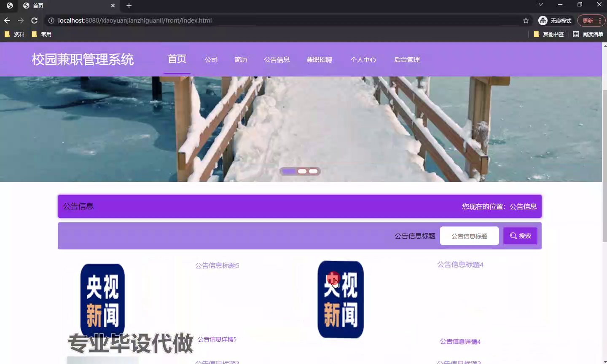Click the 公告信息详情4 text

[x=460, y=341]
